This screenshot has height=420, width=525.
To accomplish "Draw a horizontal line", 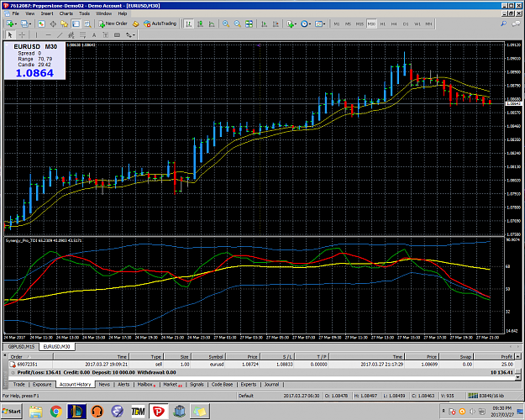I will point(48,34).
